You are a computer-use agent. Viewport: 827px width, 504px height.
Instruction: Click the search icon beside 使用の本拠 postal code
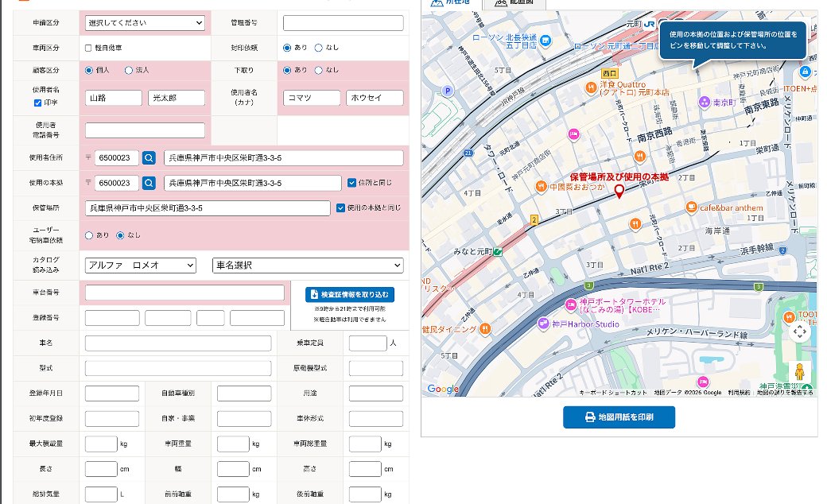(149, 183)
